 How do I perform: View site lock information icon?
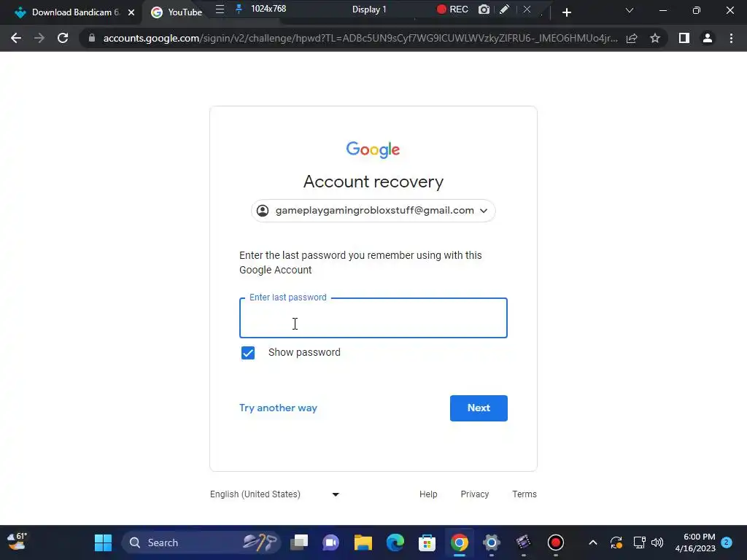click(92, 38)
